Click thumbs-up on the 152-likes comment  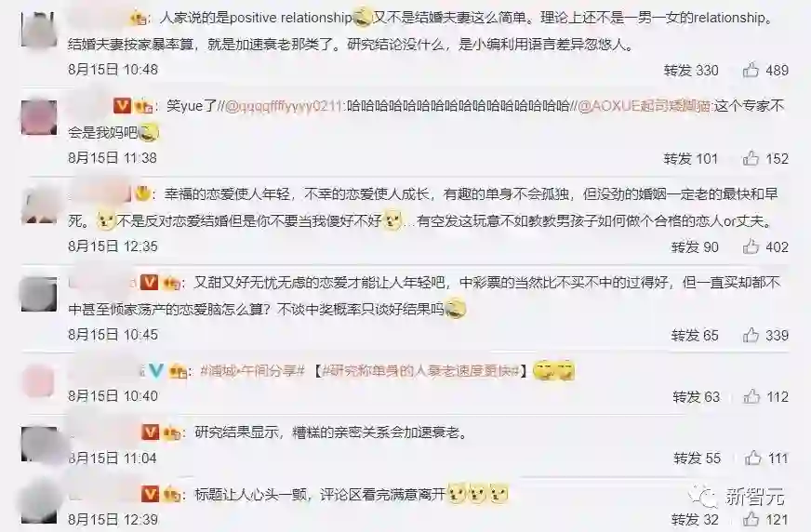click(x=751, y=158)
